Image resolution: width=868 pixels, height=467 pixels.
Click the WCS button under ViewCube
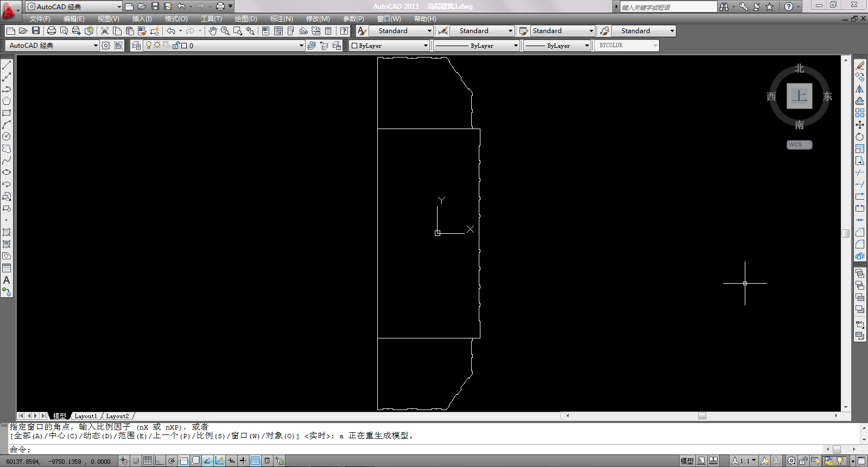(800, 145)
